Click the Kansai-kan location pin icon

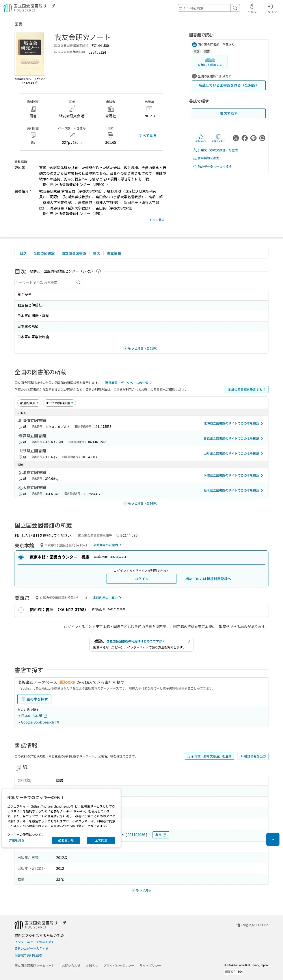pyautogui.click(x=37, y=598)
